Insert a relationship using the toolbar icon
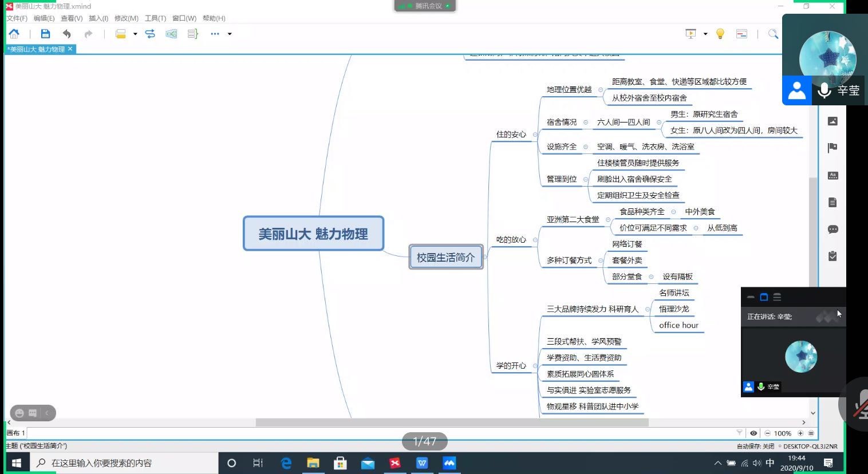This screenshot has height=474, width=868. (150, 34)
